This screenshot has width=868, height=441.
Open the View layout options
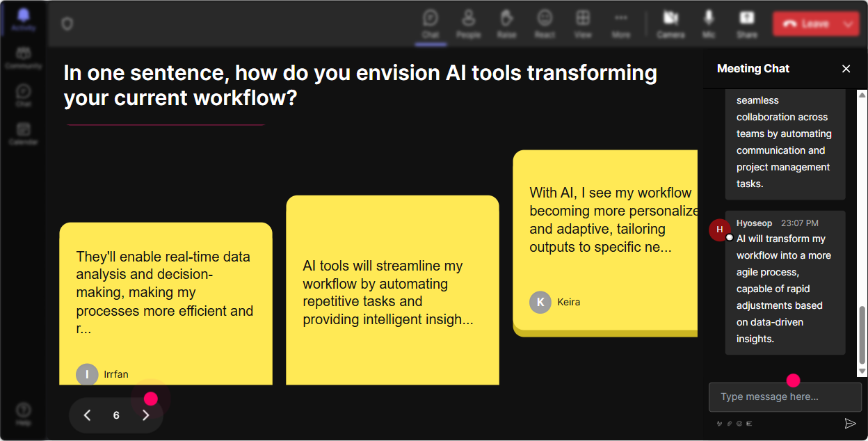pos(583,24)
